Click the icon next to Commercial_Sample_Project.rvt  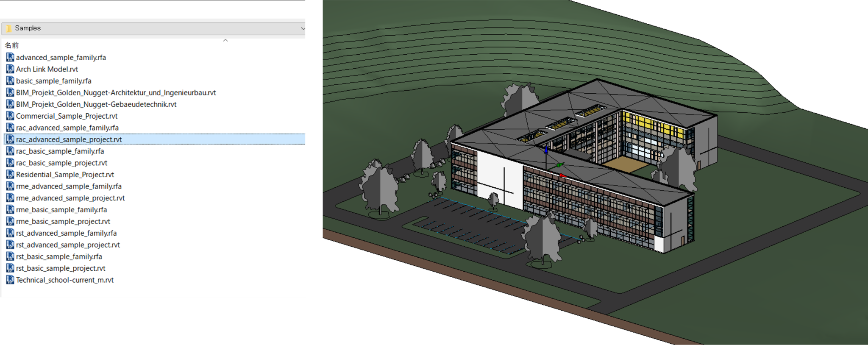[x=10, y=116]
